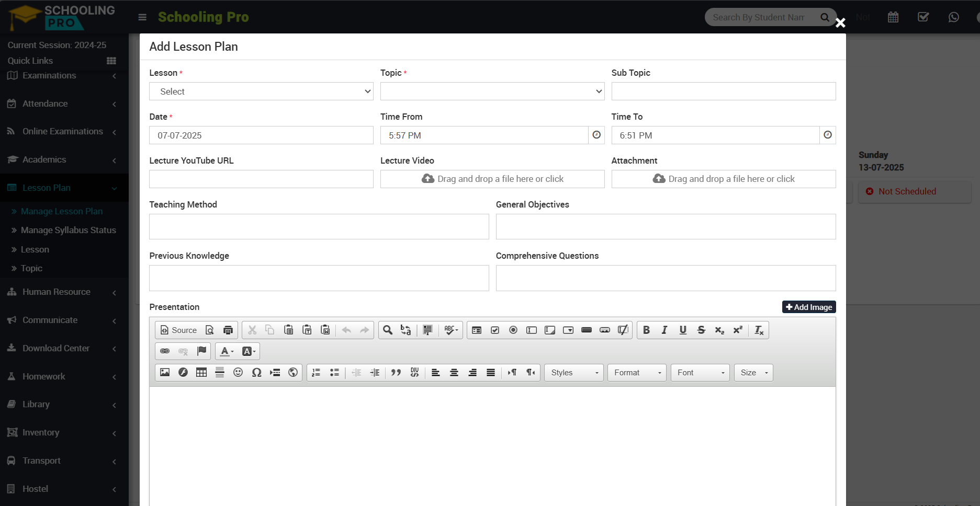The image size is (980, 506).
Task: Click the Select All icon
Action: (x=427, y=330)
